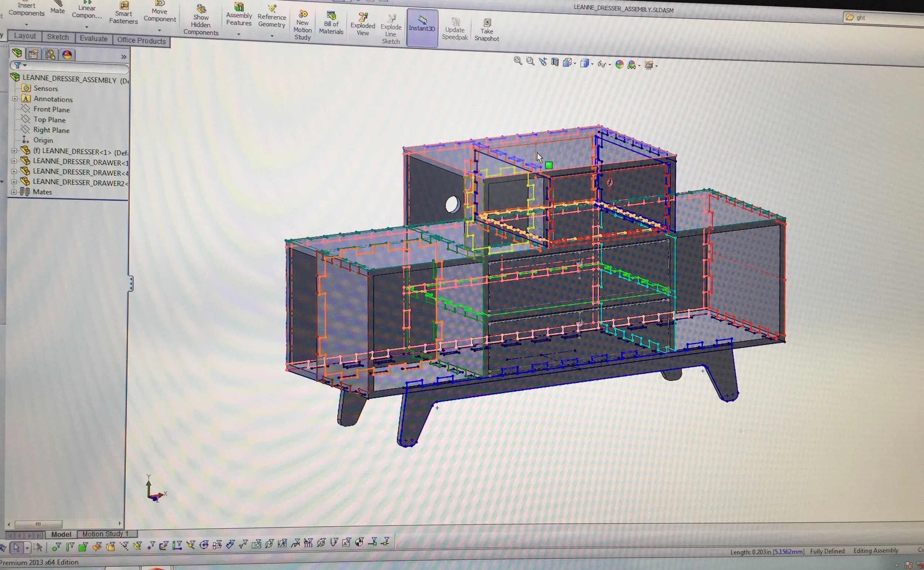Screen dimensions: 924x570
Task: Open the Assembly Features dropdown arrow
Action: click(x=238, y=34)
